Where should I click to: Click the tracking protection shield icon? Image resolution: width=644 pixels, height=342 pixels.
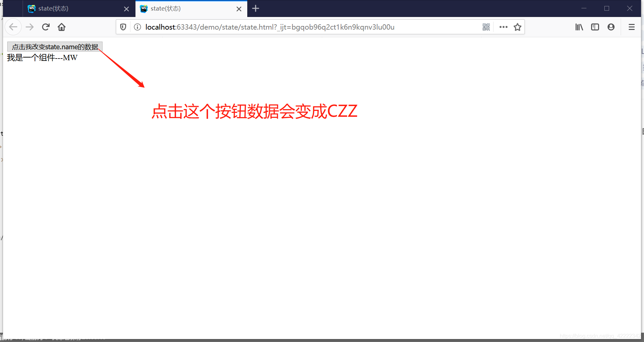[123, 27]
